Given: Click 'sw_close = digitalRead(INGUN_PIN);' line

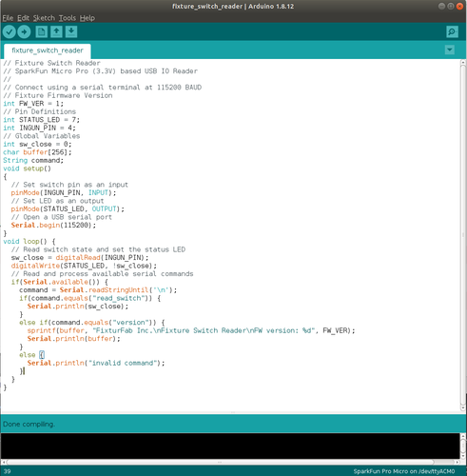Looking at the screenshot, I should [x=80, y=258].
